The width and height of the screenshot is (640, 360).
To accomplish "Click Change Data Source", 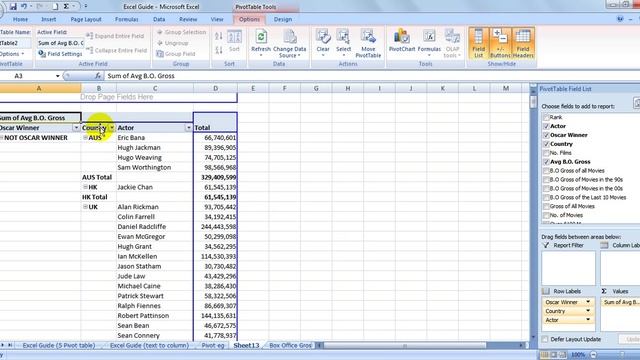I will coord(289,43).
